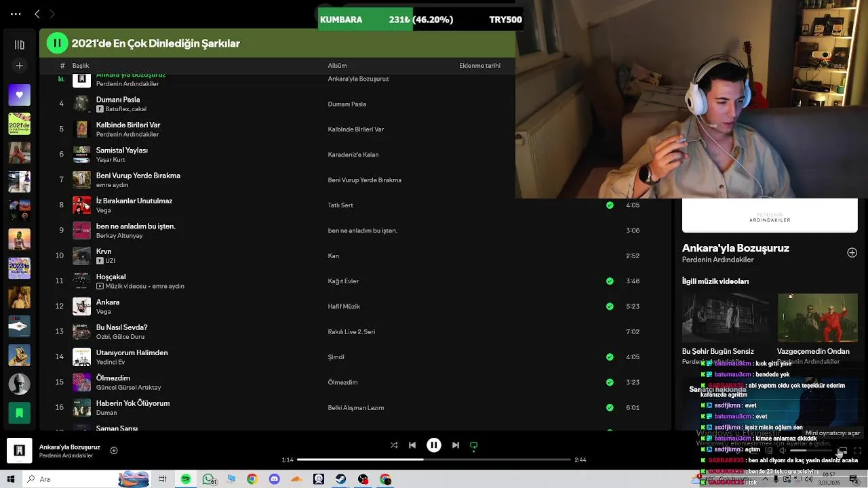Go forward with the right arrow
Screen dimensions: 868x488
52,14
